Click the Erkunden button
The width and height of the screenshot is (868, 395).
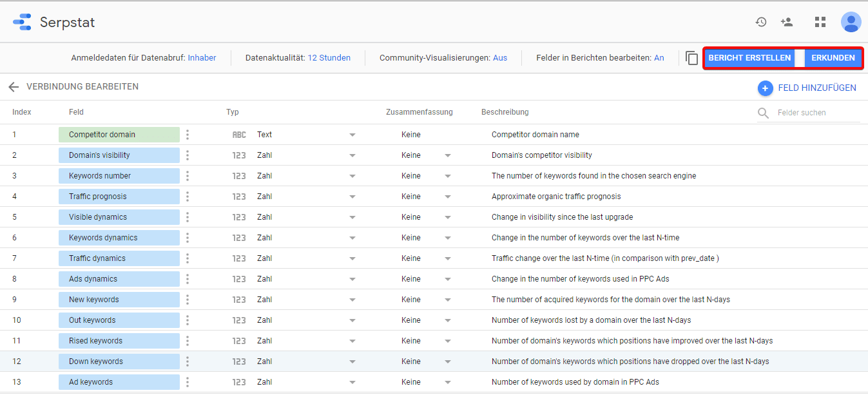point(833,58)
